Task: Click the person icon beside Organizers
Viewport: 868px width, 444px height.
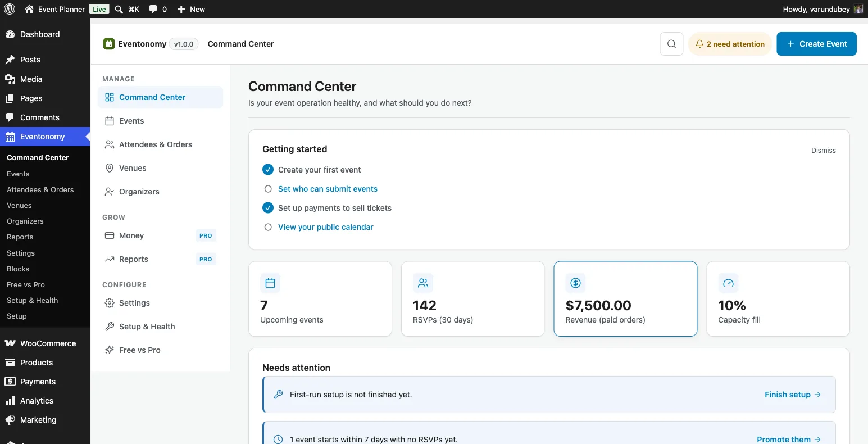Action: click(x=110, y=192)
